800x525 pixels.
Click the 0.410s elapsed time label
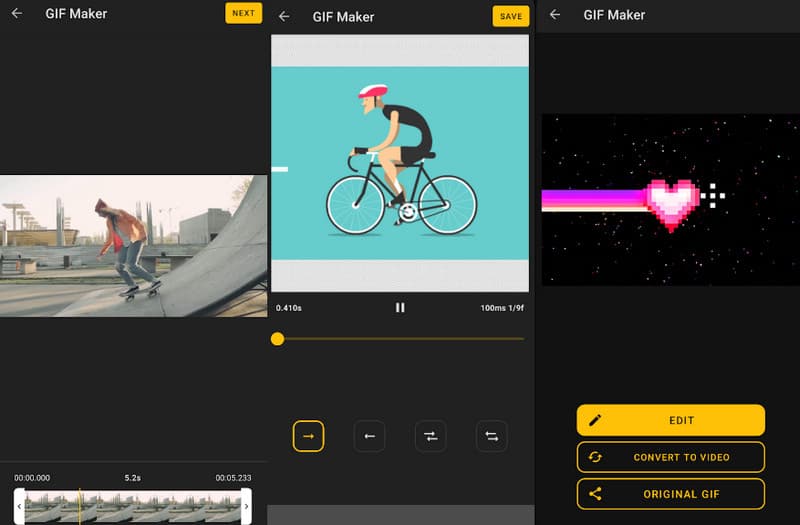pyautogui.click(x=289, y=308)
